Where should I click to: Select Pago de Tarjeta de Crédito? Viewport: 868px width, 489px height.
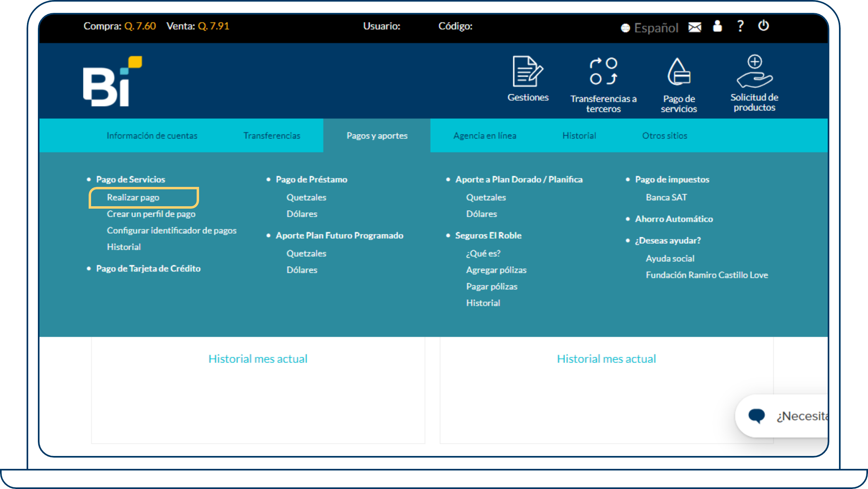click(148, 269)
